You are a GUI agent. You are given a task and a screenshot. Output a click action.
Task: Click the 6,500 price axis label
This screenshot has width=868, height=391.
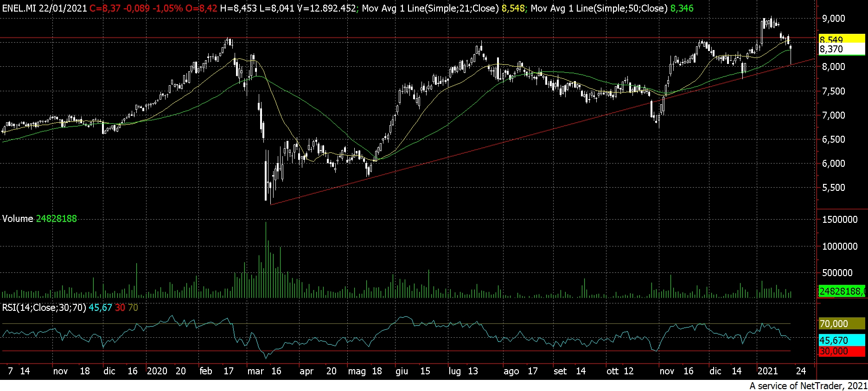[834, 139]
